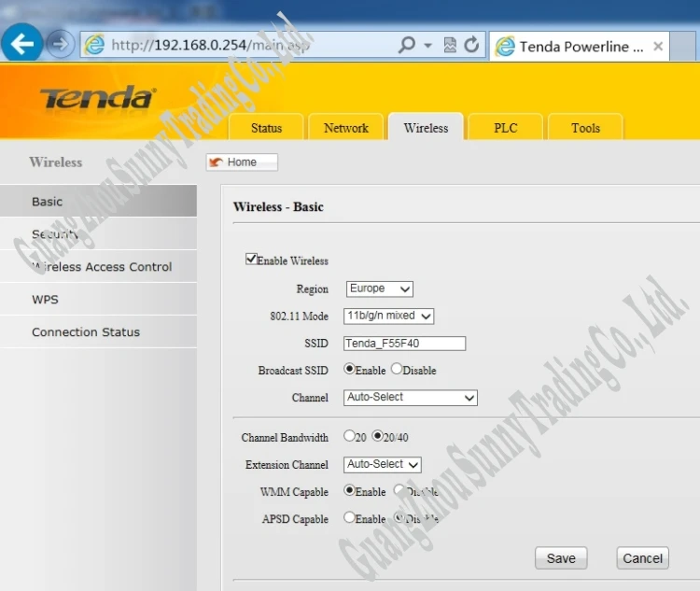Open the Tools tab
The width and height of the screenshot is (700, 591).
tap(585, 128)
